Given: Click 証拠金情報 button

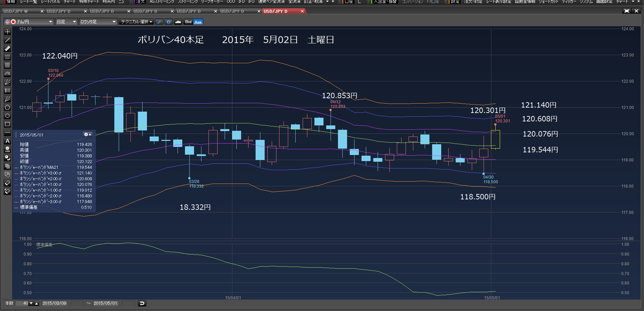Looking at the screenshot, I should pos(525,2).
